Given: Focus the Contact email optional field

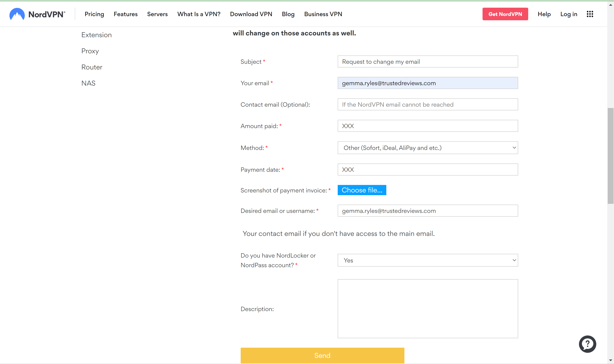Looking at the screenshot, I should click(x=428, y=104).
